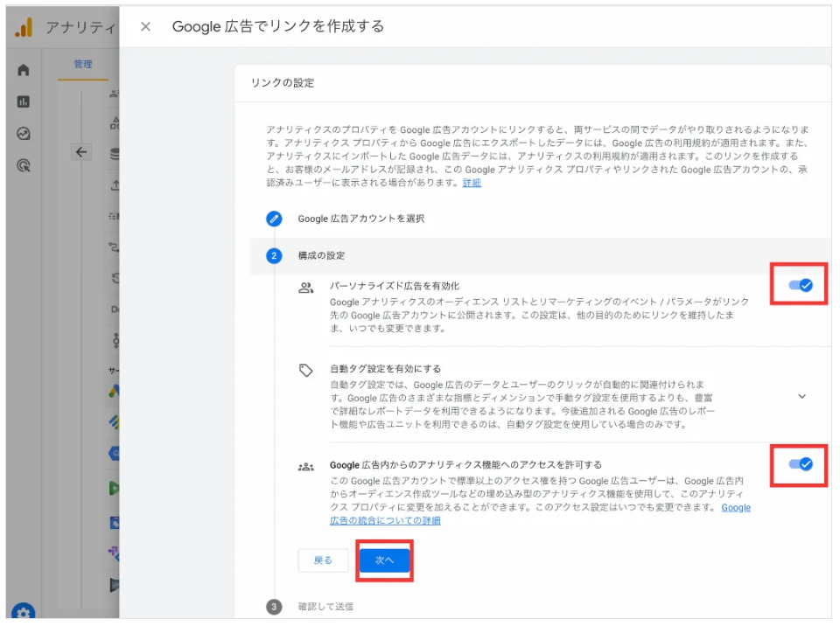Close the Google 広告でリンクを作成する panel
Screen dimensions: 840x626
tap(146, 26)
